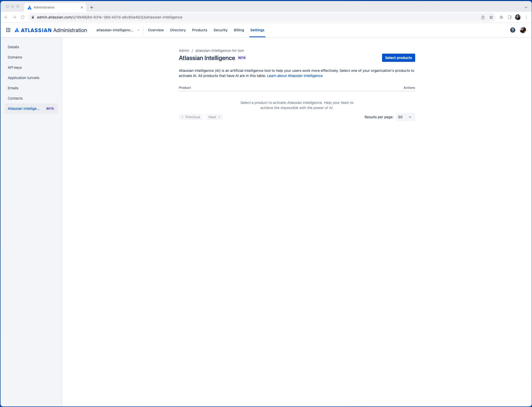532x407 pixels.
Task: Open the Learn about Atlassian Intelligence link
Action: click(x=295, y=76)
